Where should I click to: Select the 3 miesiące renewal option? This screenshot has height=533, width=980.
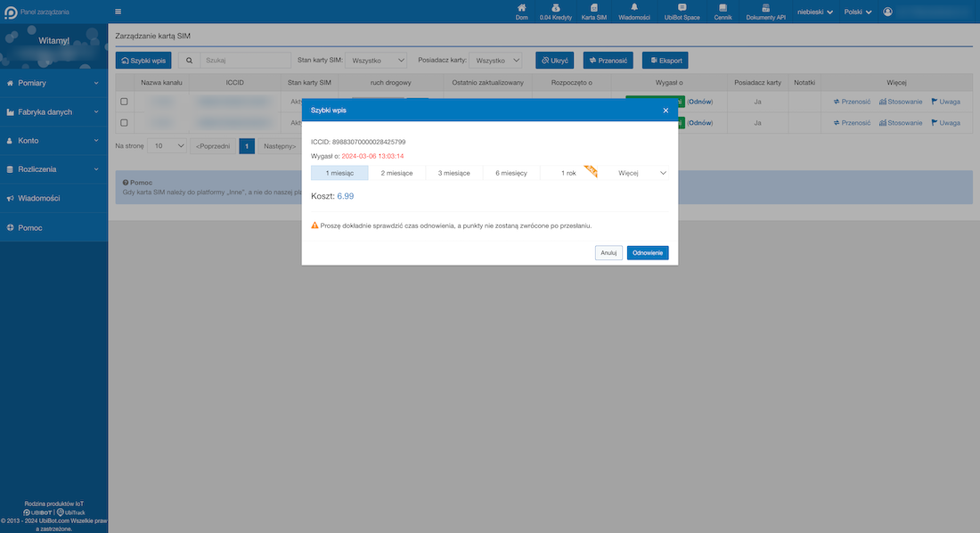(x=453, y=173)
